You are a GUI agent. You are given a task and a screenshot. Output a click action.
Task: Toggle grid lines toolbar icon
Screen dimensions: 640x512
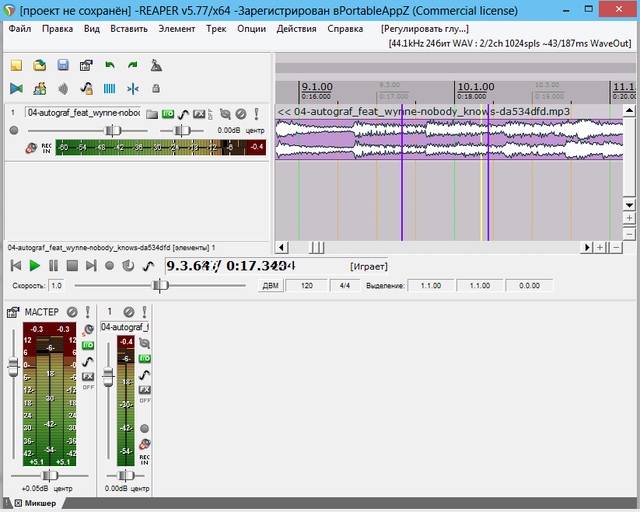[109, 89]
